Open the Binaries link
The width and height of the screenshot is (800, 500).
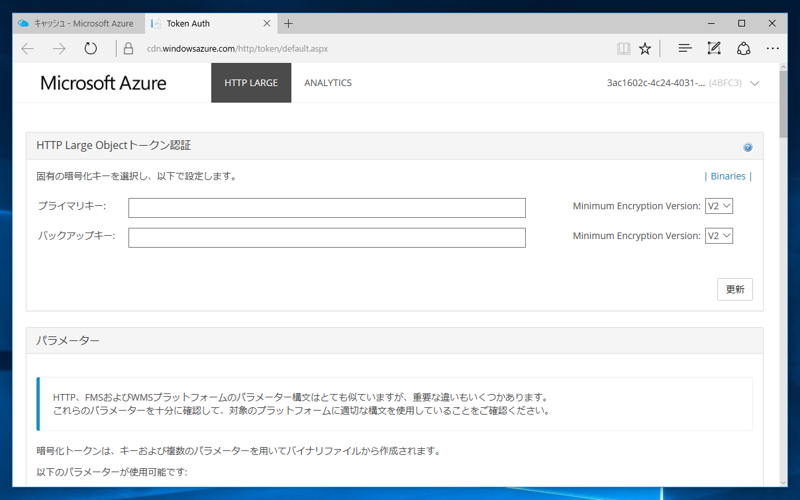[x=728, y=176]
